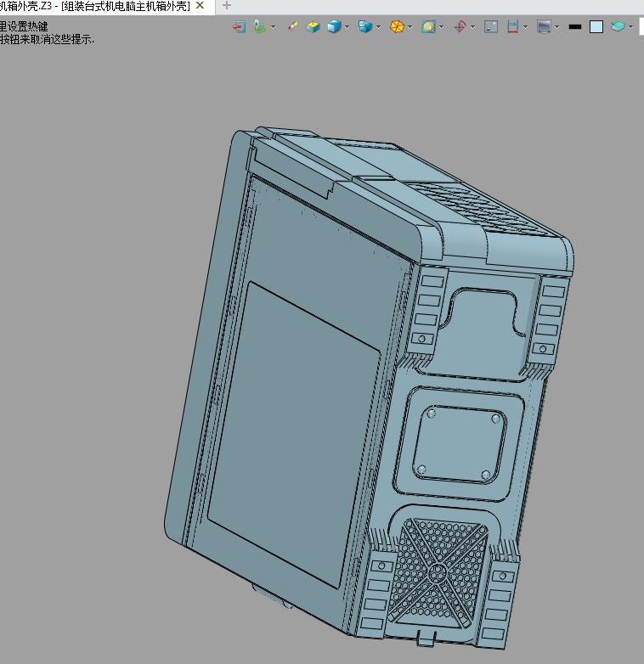The width and height of the screenshot is (644, 664).
Task: Click the orange faceted polygon mesh icon
Action: [x=397, y=26]
